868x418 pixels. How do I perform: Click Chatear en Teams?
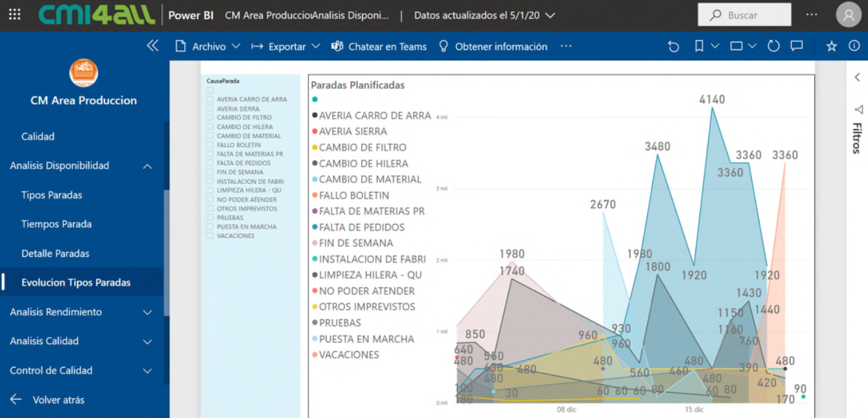point(380,46)
